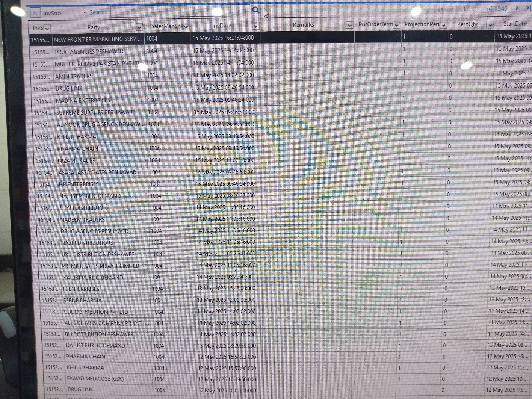This screenshot has height=399, width=532.
Task: Go to next page arrow
Action: click(517, 8)
